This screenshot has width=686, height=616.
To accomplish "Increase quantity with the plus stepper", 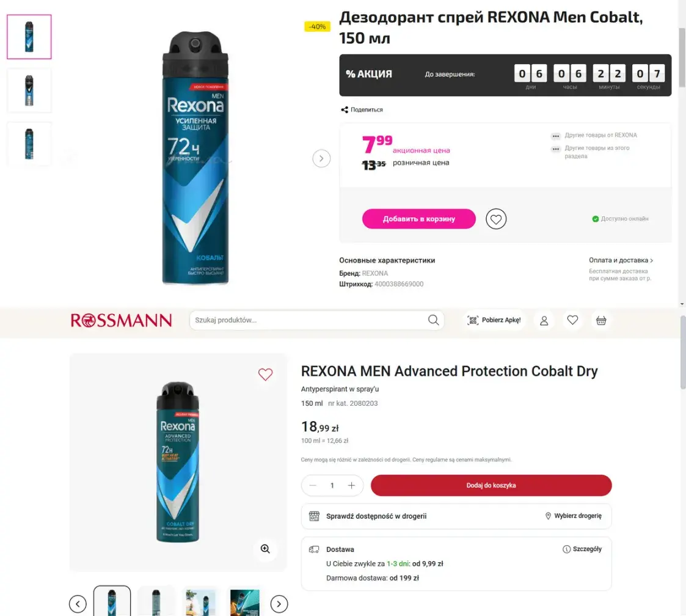I will tap(351, 485).
